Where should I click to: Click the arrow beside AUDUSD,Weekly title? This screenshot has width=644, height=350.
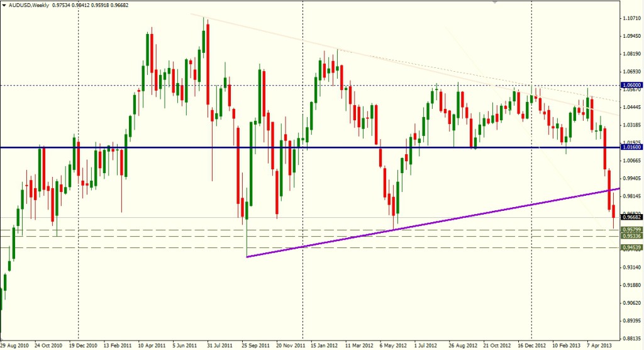(x=5, y=5)
